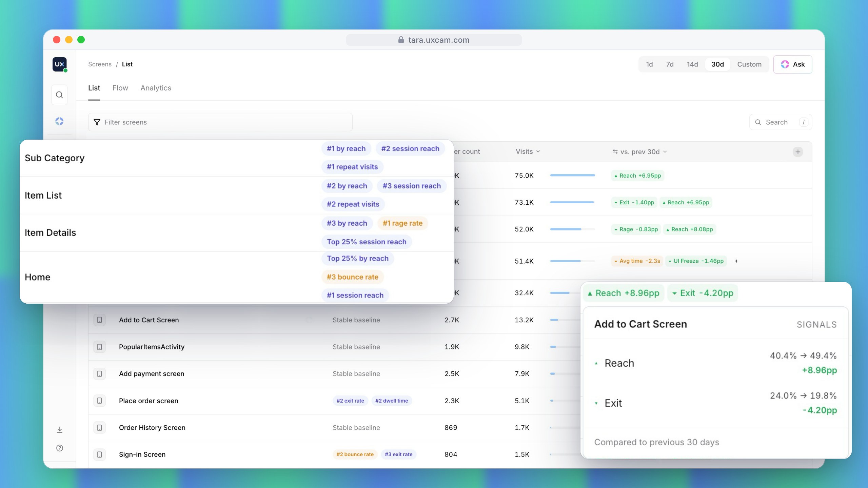Click the device icon beside Add payment screen
The width and height of the screenshot is (868, 488).
[99, 373]
